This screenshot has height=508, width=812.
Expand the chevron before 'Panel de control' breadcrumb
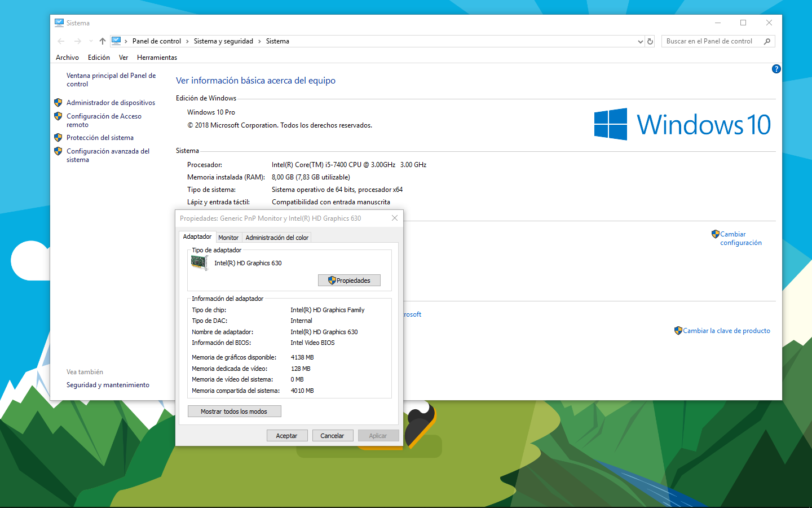click(x=126, y=41)
